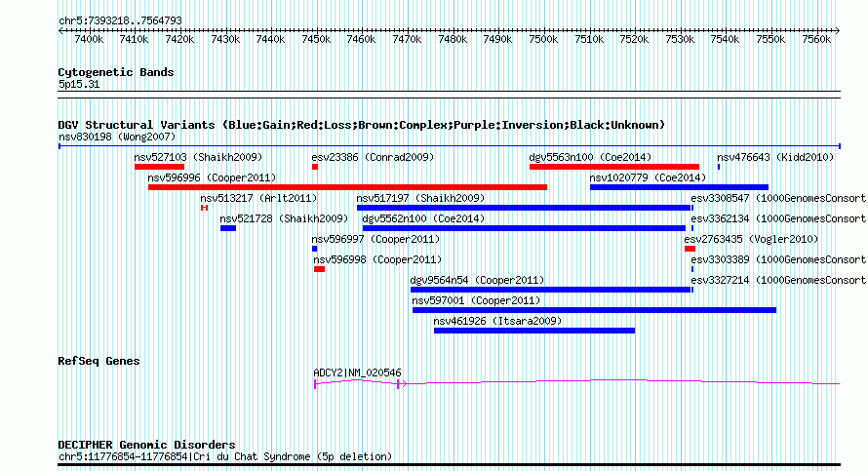Screen dimensions: 868x471
Task: Click the 7530k ruler position
Action: (680, 39)
